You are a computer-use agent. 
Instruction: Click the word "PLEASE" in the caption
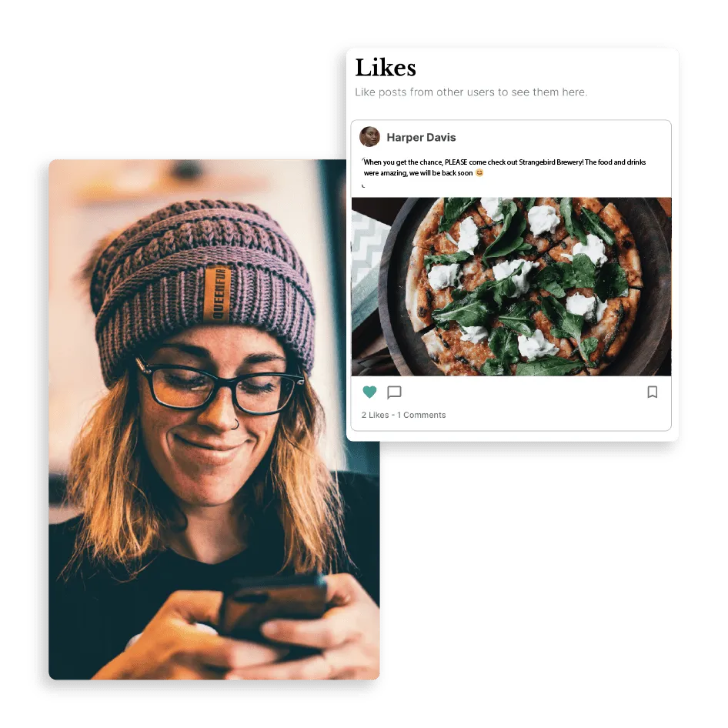[456, 162]
